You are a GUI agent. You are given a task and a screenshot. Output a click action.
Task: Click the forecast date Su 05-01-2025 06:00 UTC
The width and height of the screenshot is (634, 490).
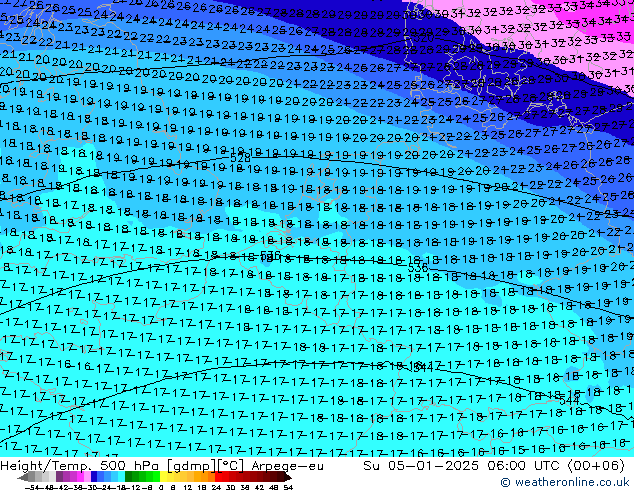[461, 466]
